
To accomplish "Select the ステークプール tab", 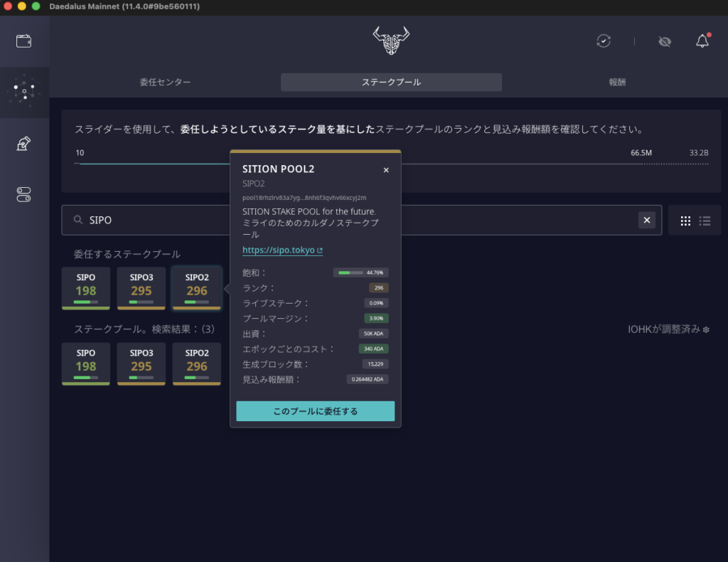I will click(391, 83).
